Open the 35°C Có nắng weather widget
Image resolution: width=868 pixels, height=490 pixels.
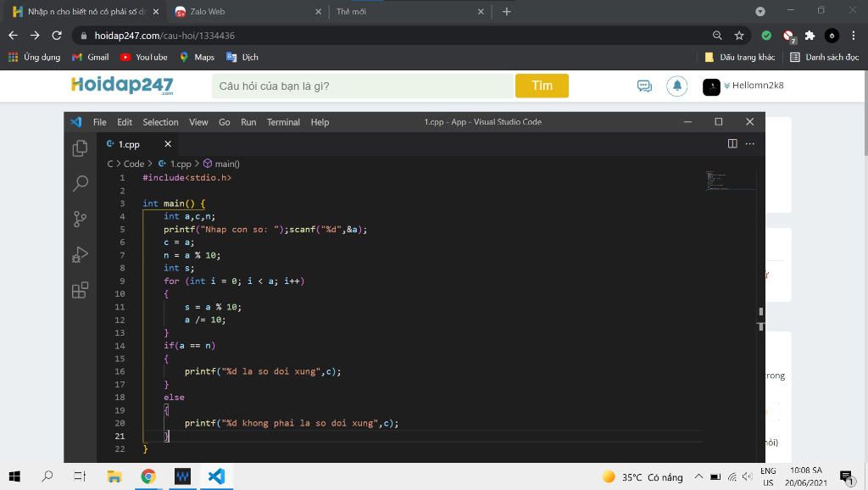[x=643, y=476]
